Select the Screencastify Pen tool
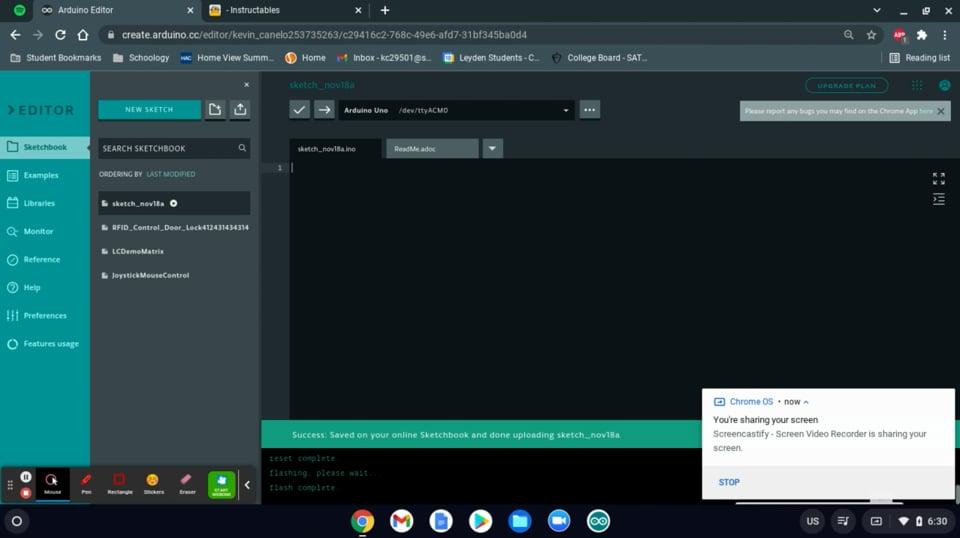 pyautogui.click(x=86, y=484)
